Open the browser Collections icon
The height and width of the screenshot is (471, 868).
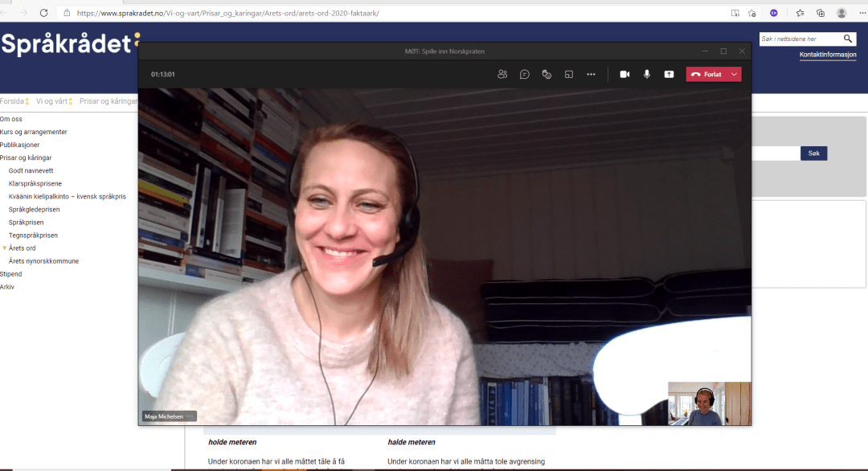[821, 13]
